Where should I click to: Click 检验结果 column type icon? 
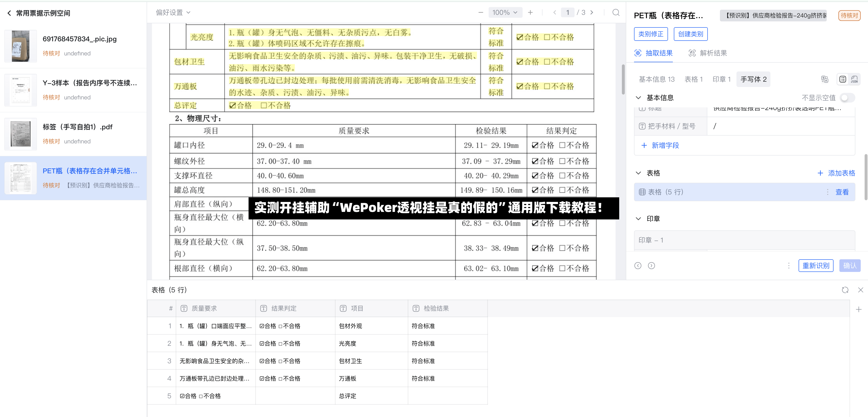416,308
